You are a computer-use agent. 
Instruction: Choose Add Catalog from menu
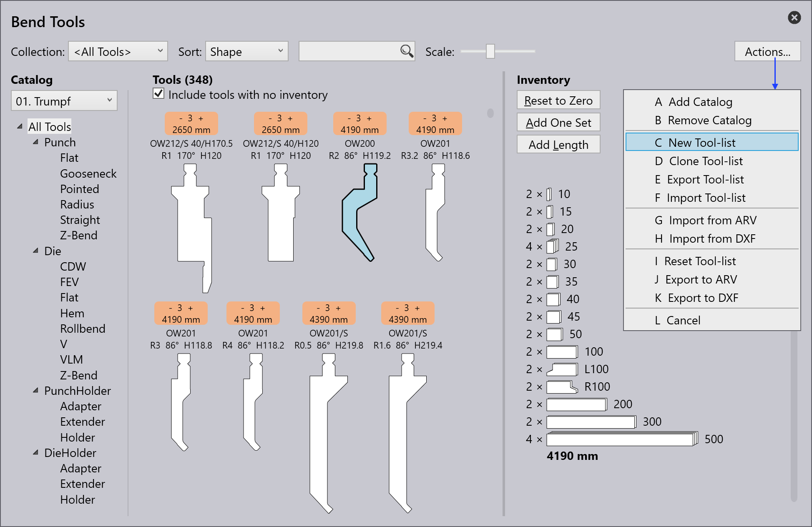tap(712, 102)
